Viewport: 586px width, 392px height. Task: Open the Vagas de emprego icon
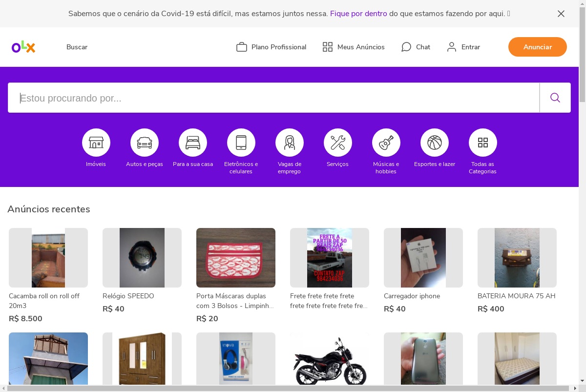290,143
